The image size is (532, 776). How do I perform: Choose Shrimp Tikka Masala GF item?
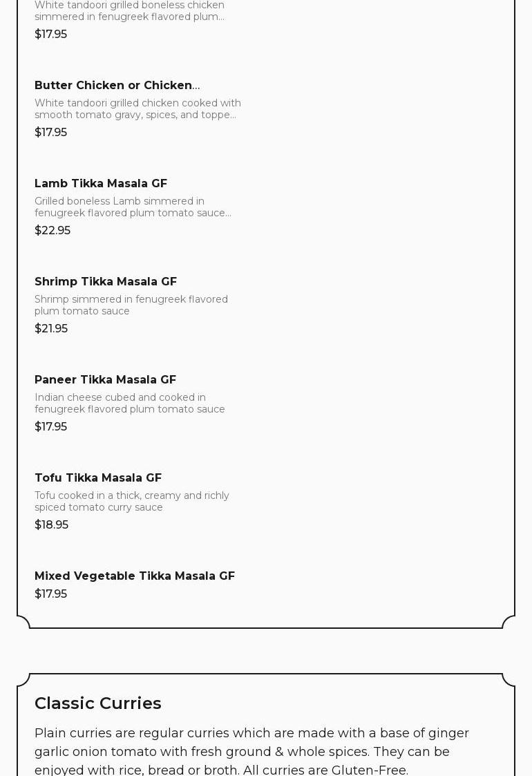click(x=106, y=282)
